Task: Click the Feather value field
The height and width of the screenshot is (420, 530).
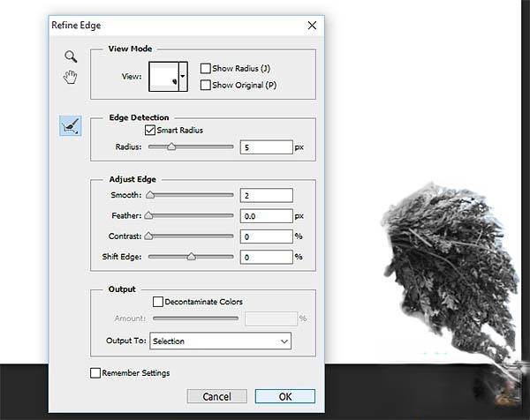Action: [265, 215]
